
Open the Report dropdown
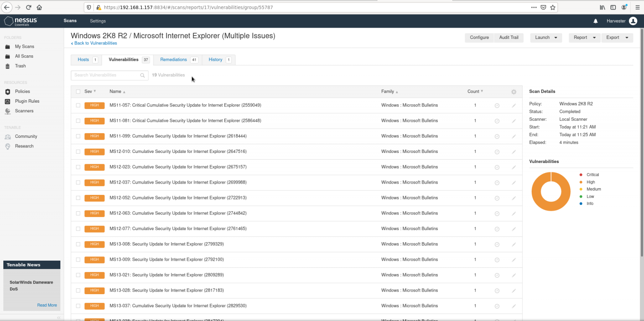(x=584, y=37)
